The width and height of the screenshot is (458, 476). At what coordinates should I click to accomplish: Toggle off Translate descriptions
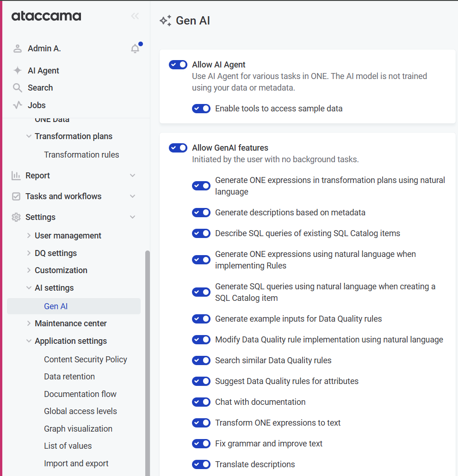[201, 464]
